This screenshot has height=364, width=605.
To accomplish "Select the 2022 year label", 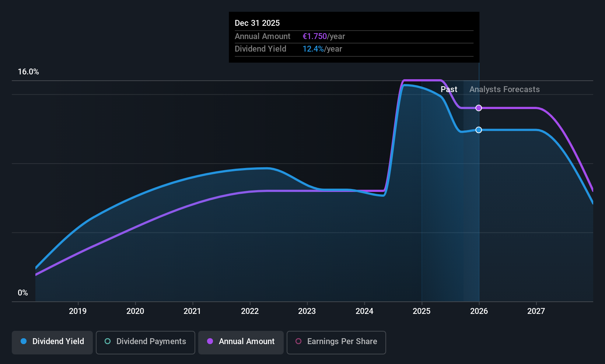I will point(250,311).
